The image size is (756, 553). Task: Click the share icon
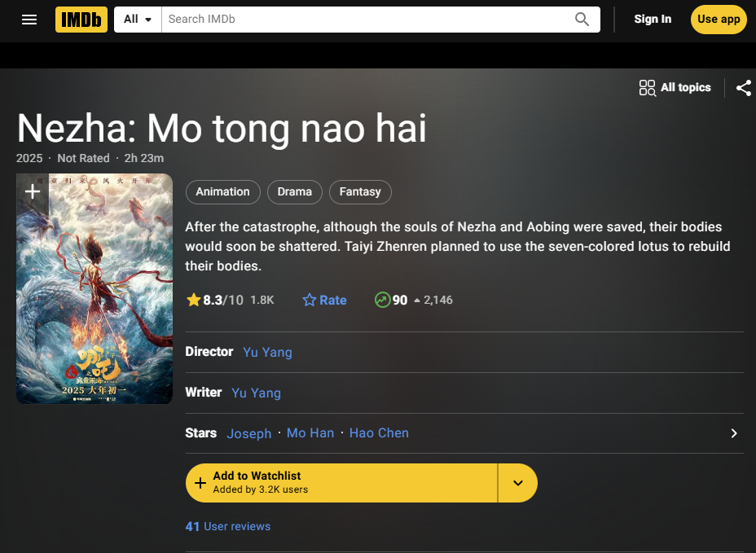(743, 88)
